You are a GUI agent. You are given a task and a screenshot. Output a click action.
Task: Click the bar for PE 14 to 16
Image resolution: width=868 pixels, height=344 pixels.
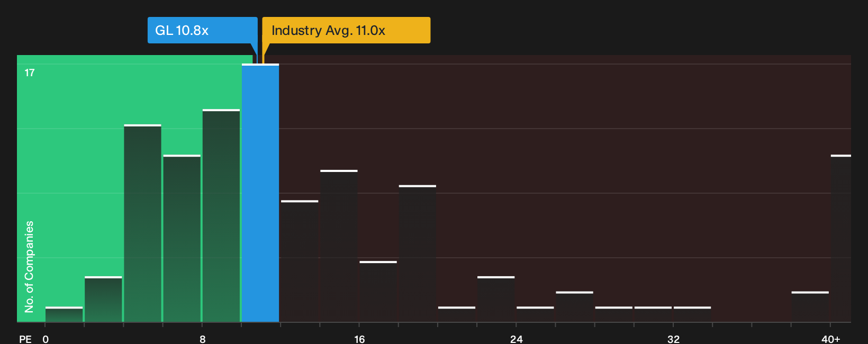(x=339, y=246)
